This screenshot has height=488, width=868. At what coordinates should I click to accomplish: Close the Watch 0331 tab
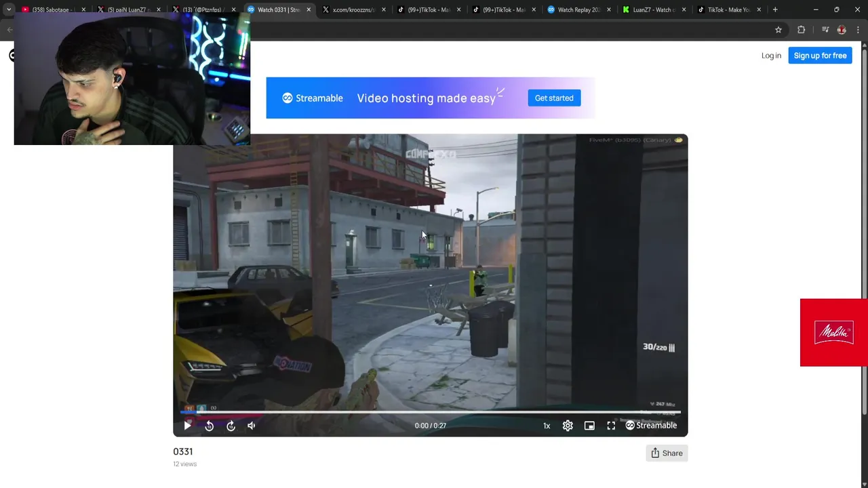click(309, 9)
